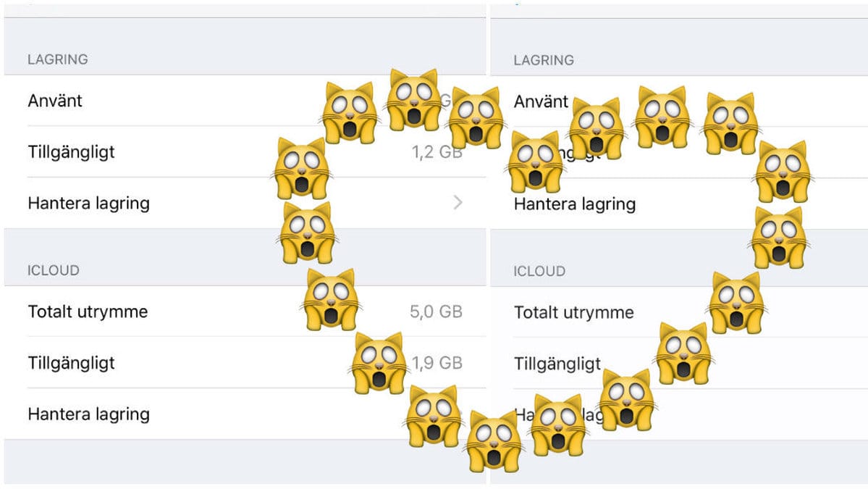This screenshot has width=868, height=489.
Task: Tap the LAGRING section header in left screenshot
Action: (58, 59)
